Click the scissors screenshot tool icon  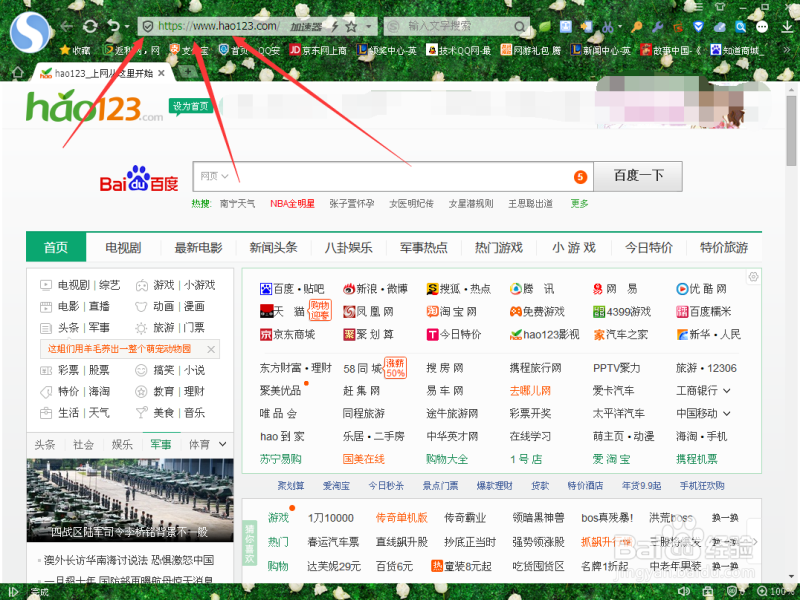tap(607, 27)
